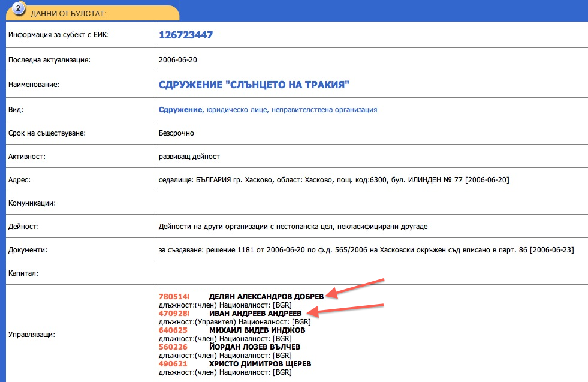Click the orange ID 4709288 link
The height and width of the screenshot is (382, 588).
174,313
